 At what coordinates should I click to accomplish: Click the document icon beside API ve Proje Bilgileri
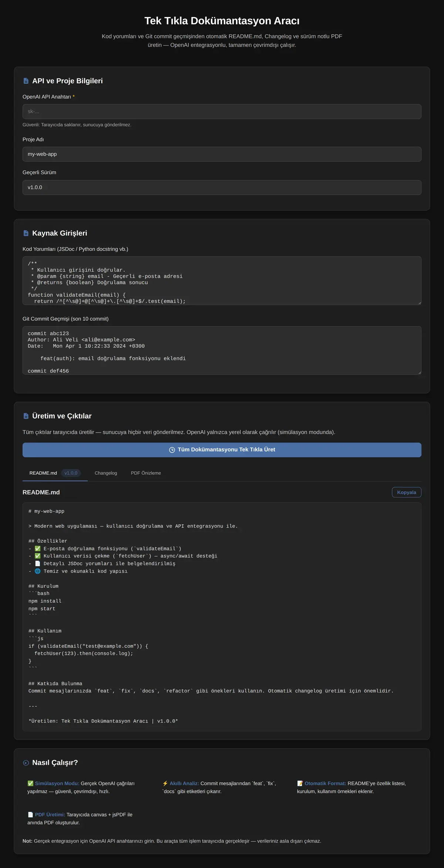pyautogui.click(x=26, y=81)
